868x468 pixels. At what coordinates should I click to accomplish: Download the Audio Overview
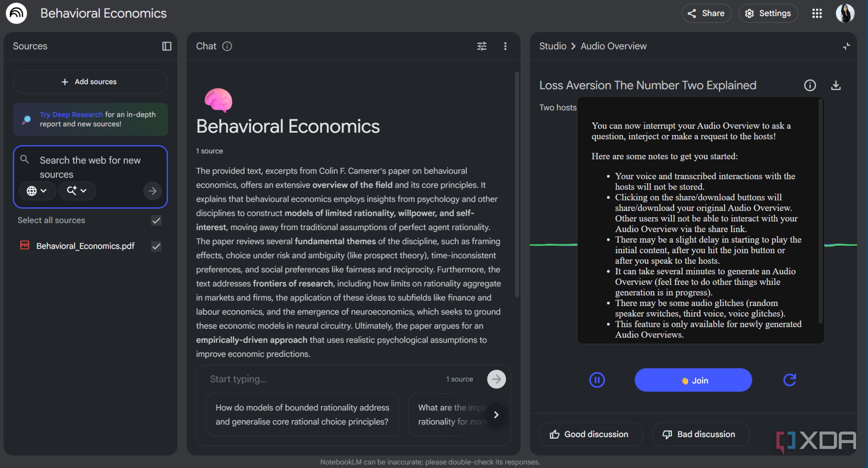coord(836,86)
